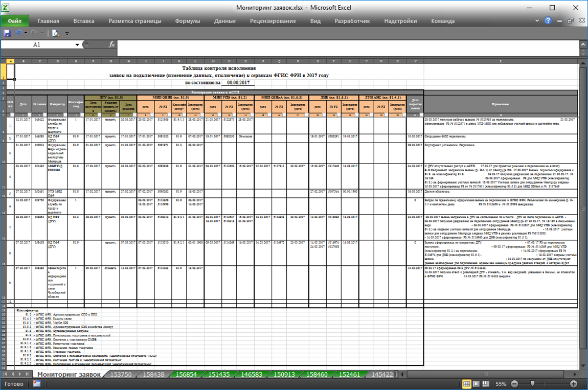Expand the Customize Quick Access Toolbar menu
This screenshot has height=390, width=588.
(67, 34)
